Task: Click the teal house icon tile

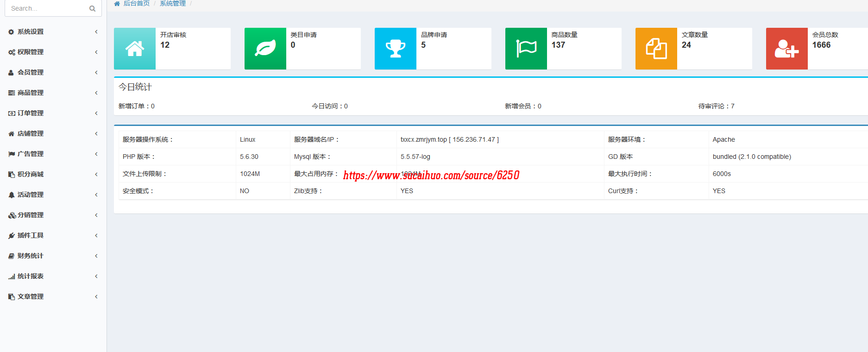Action: [x=135, y=49]
